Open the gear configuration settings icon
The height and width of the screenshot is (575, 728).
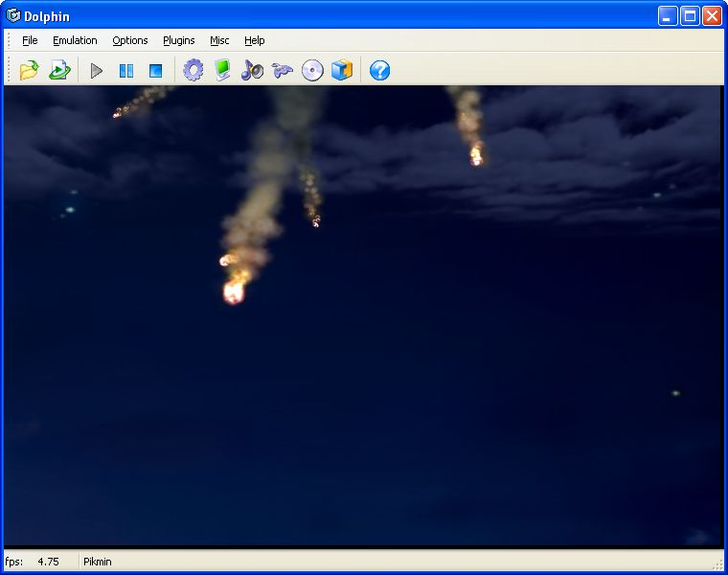click(x=193, y=71)
